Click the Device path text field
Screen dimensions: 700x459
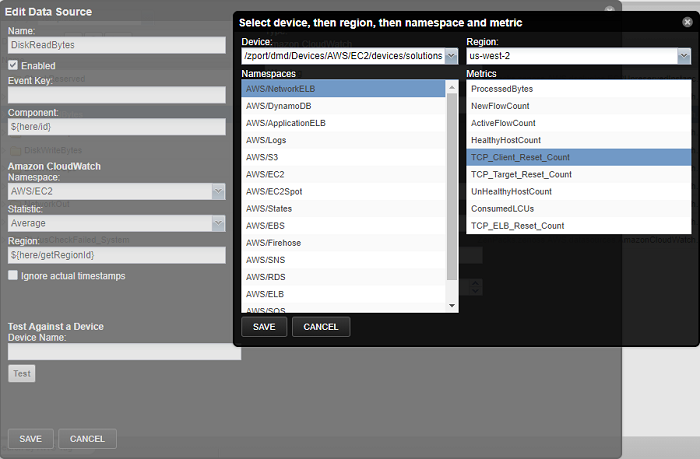(x=343, y=56)
